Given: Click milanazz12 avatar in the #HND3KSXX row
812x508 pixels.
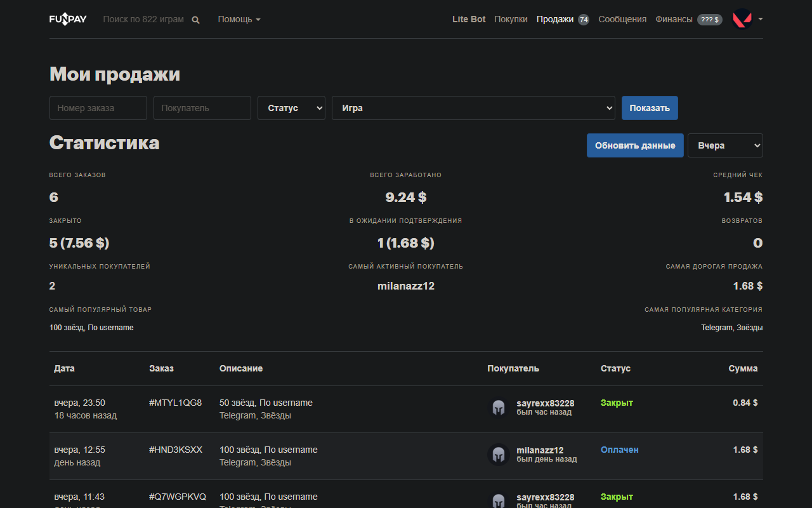Looking at the screenshot, I should point(499,455).
